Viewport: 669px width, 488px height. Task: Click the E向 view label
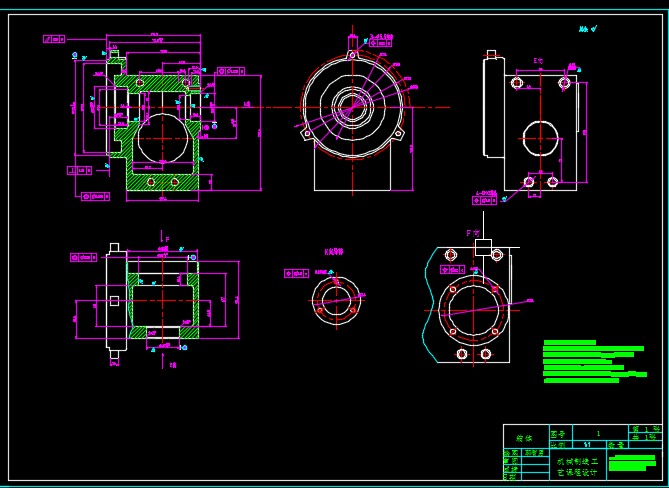(x=538, y=61)
